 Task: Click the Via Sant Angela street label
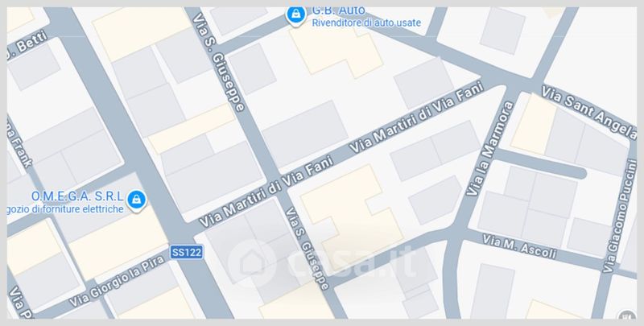coord(588,112)
